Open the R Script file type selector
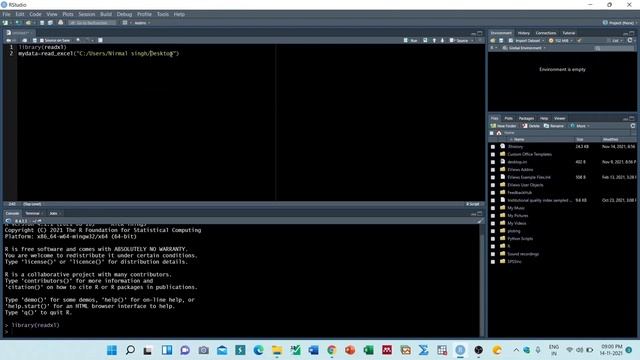 click(473, 204)
